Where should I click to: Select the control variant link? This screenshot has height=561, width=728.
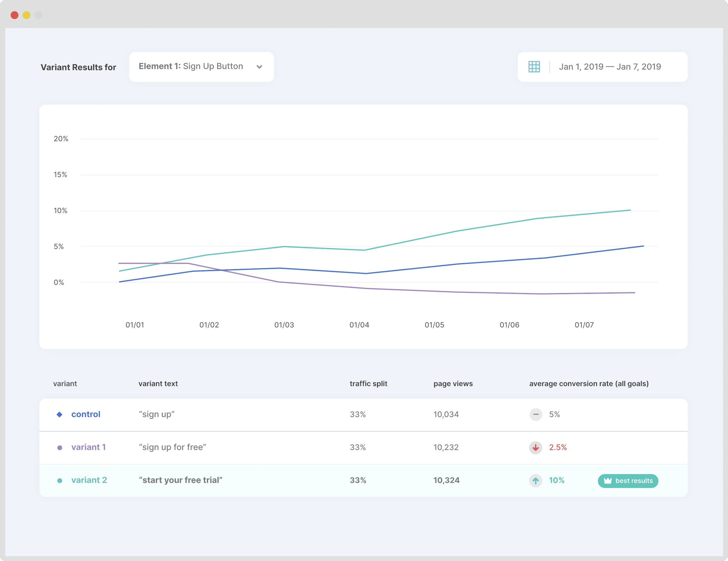(x=86, y=414)
